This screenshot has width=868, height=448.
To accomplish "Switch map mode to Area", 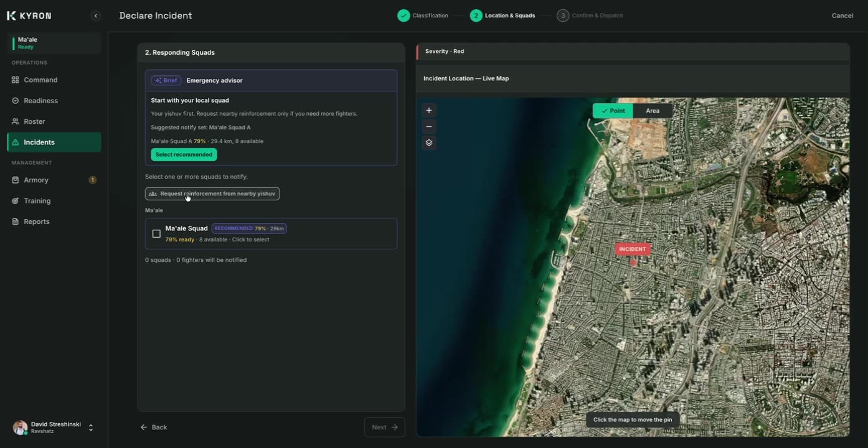I will coord(653,111).
